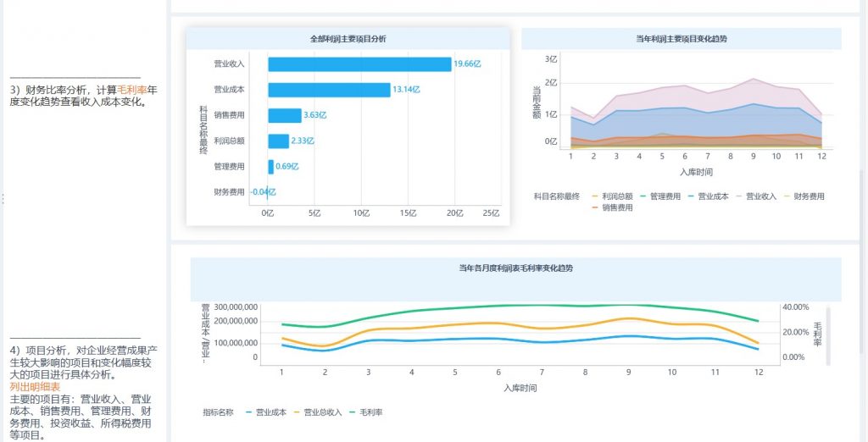Click the 15亿 tick on the bar chart axis
The image size is (868, 442).
[408, 213]
